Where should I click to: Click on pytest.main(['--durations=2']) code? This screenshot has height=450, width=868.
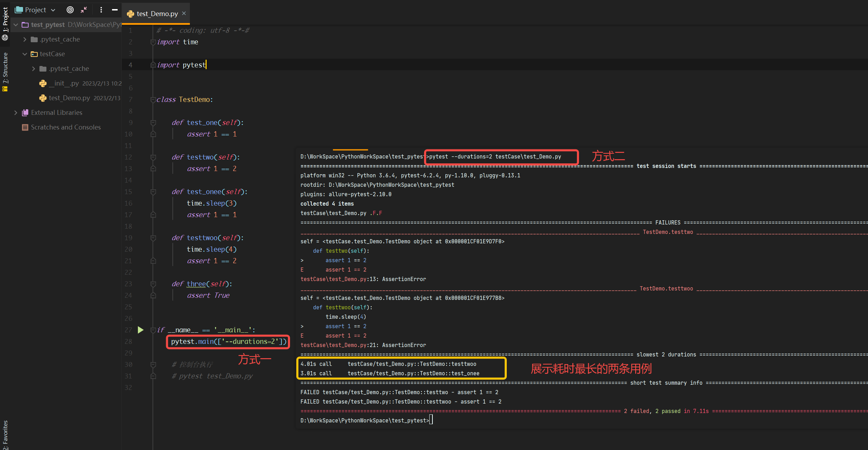pos(229,341)
